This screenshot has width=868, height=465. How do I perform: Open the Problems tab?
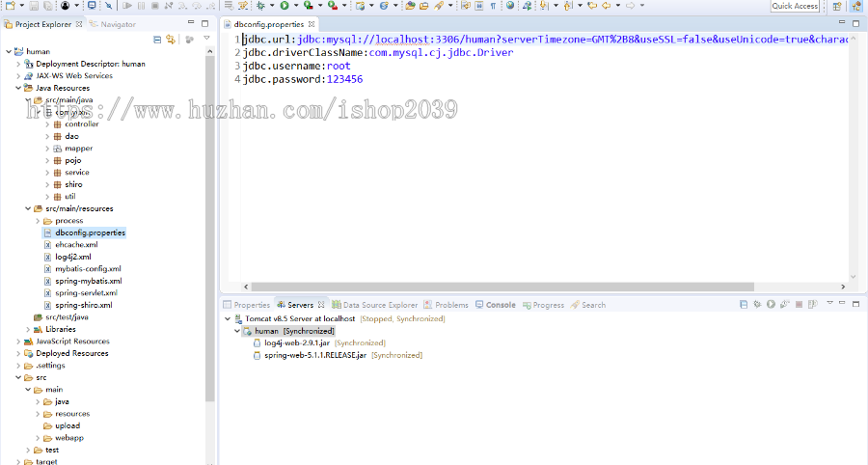447,305
